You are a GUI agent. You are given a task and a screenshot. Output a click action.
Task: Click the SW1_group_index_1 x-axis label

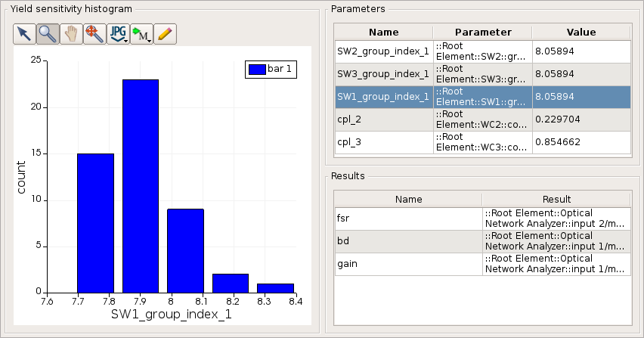(x=172, y=315)
